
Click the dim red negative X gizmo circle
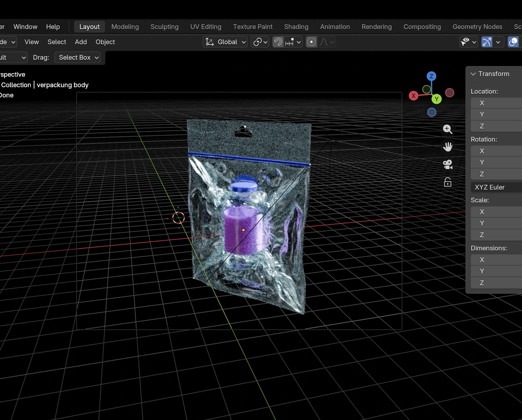click(450, 93)
